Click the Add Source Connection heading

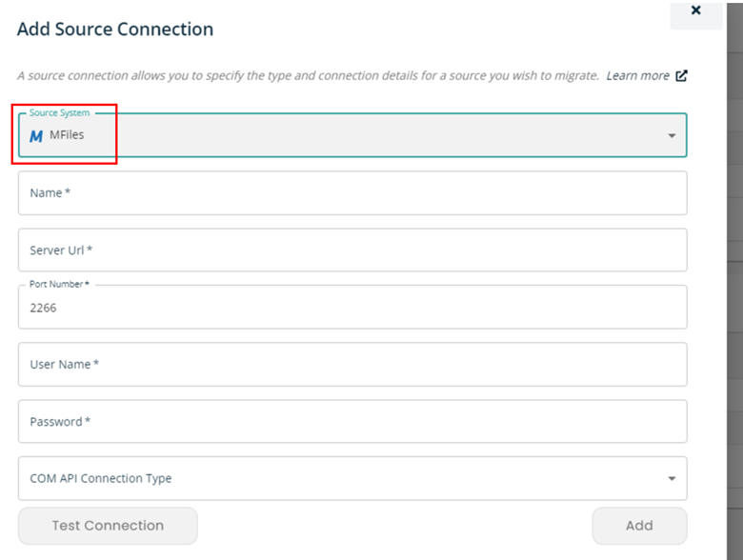pos(115,30)
